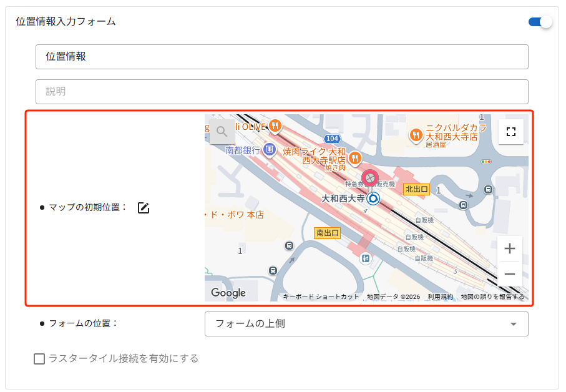Click the 南都銀行 bank marker
566x392 pixels.
point(270,149)
